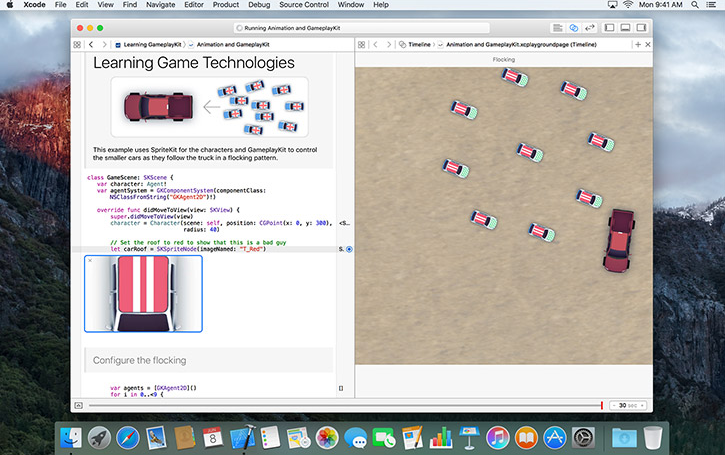
Task: Open the Version editor
Action: pyautogui.click(x=590, y=27)
